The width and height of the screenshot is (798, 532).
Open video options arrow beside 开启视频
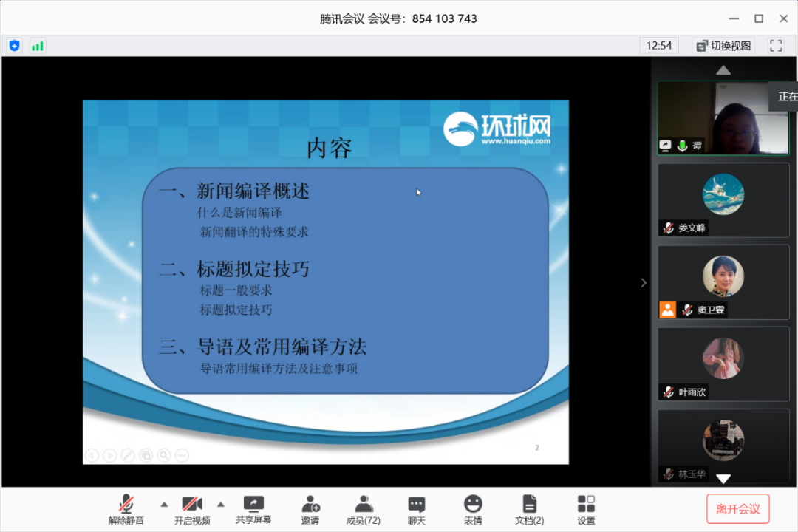(220, 505)
